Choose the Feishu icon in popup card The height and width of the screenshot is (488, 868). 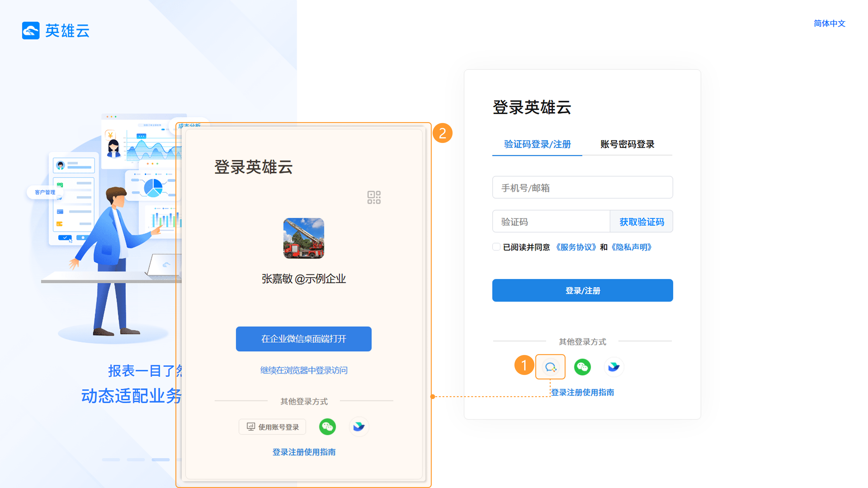(359, 427)
